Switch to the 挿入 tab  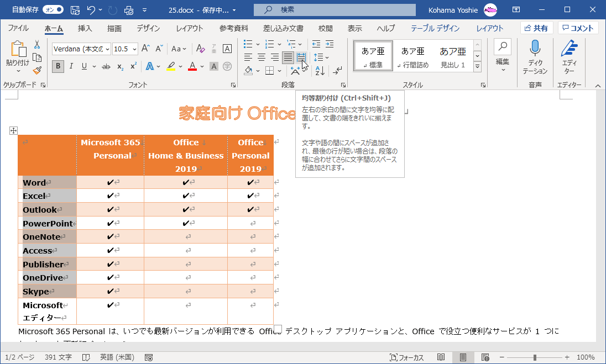pyautogui.click(x=85, y=28)
